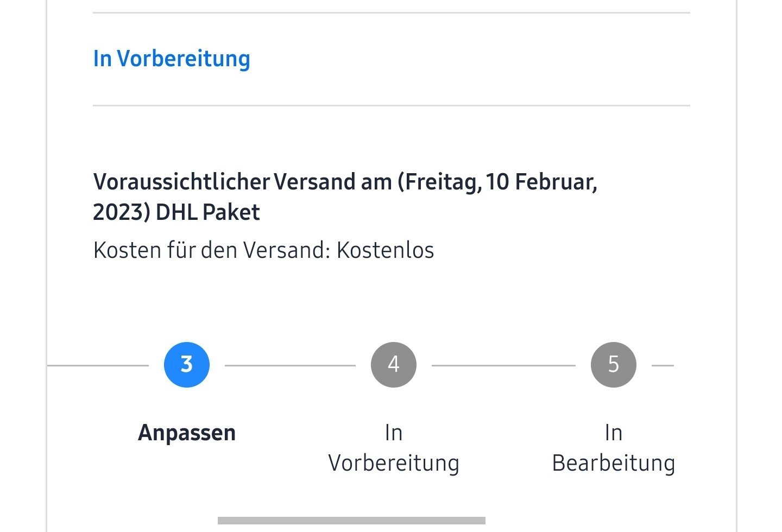Click the topmost horizontal divider line
Screen dimensions: 782x532
click(391, 12)
